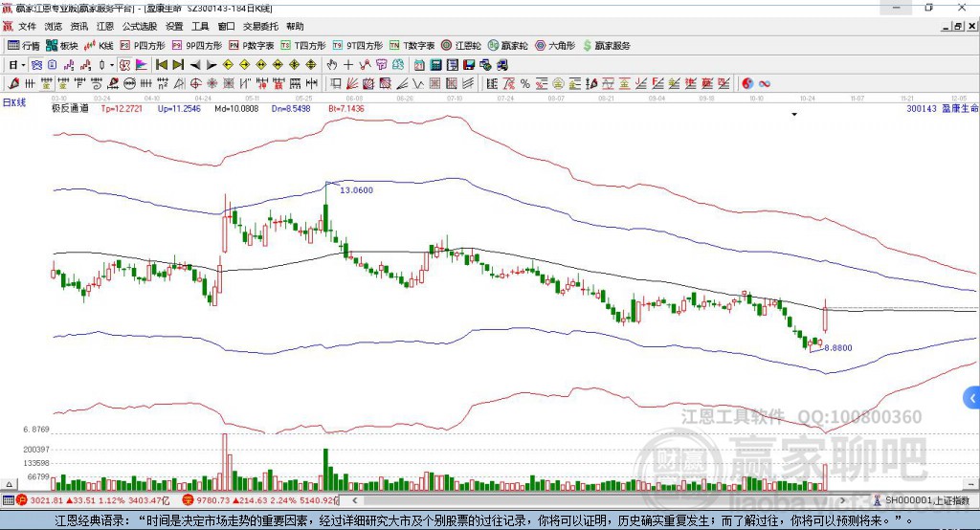Toggle the pressed blue network view button
980x530 pixels.
pyautogui.click(x=36, y=65)
